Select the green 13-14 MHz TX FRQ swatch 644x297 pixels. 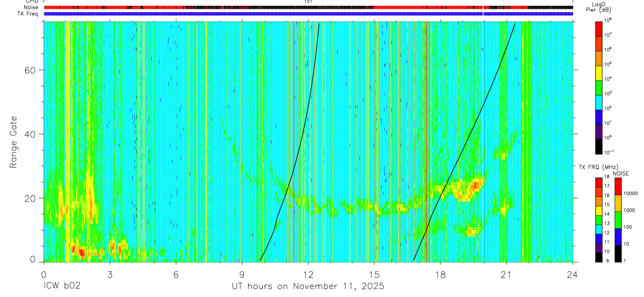tap(598, 220)
